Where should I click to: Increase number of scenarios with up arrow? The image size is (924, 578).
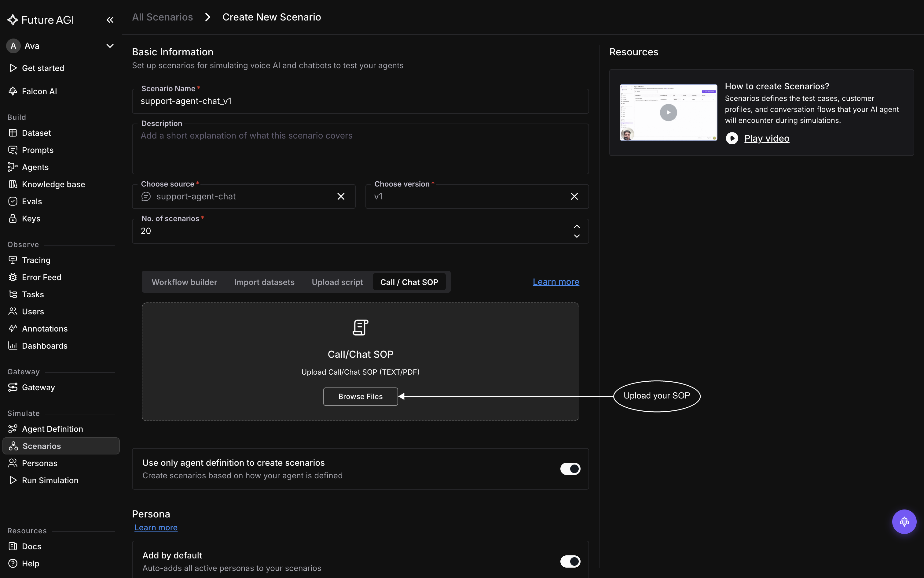(577, 226)
